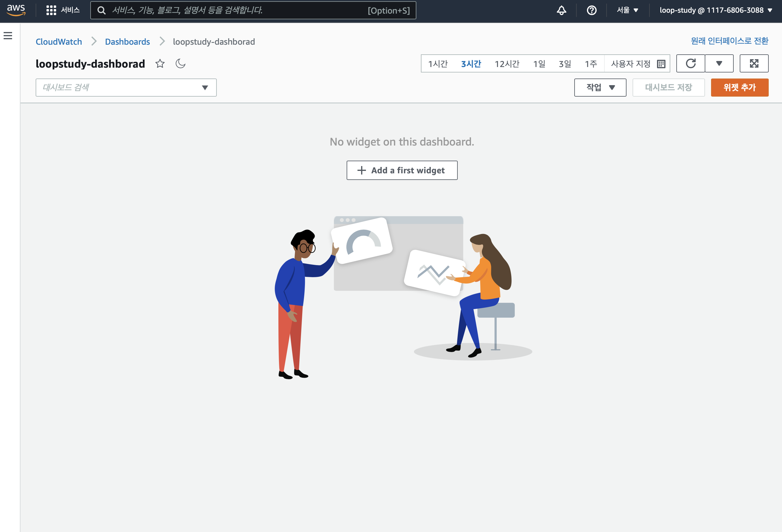Favorite the dashboard with star icon
The image size is (782, 532).
click(x=160, y=64)
